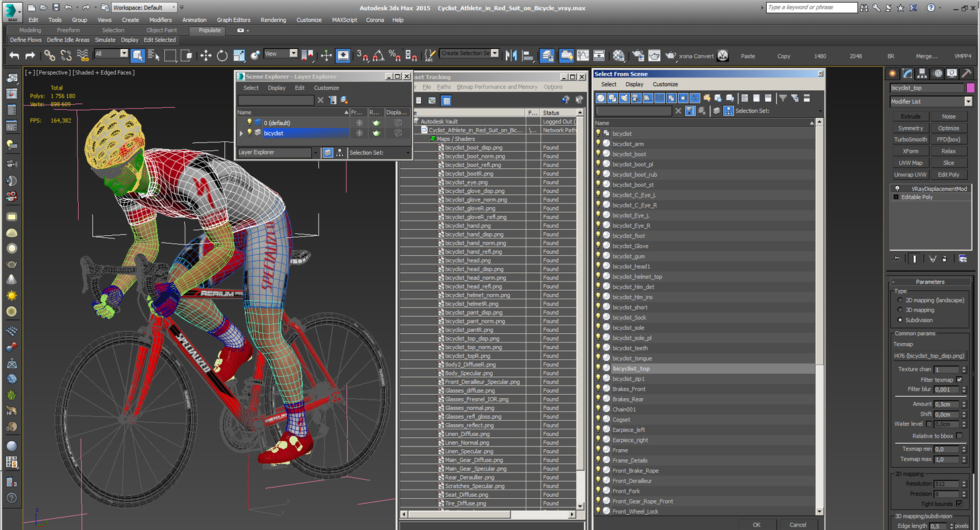The image size is (980, 530).
Task: Enable the Water level checkbox
Action: point(929,424)
